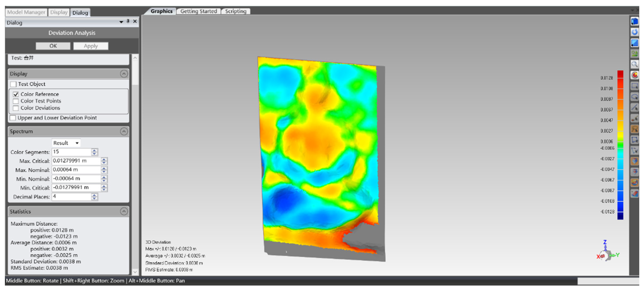644x291 pixels.
Task: Uncheck Color Reference option
Action: tap(16, 94)
